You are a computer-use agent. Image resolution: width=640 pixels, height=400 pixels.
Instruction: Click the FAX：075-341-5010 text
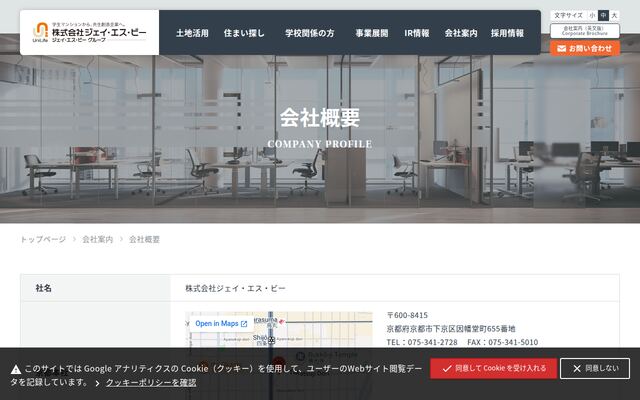(x=502, y=342)
